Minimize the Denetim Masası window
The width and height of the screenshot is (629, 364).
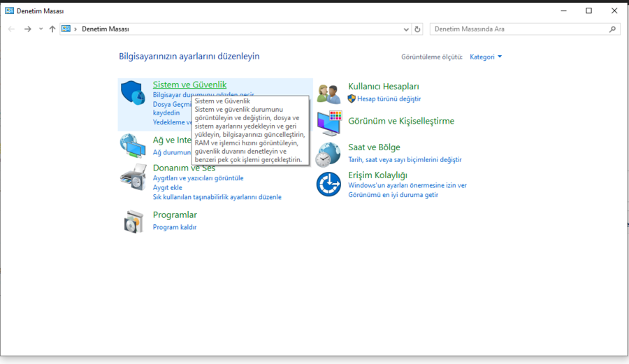coord(563,10)
